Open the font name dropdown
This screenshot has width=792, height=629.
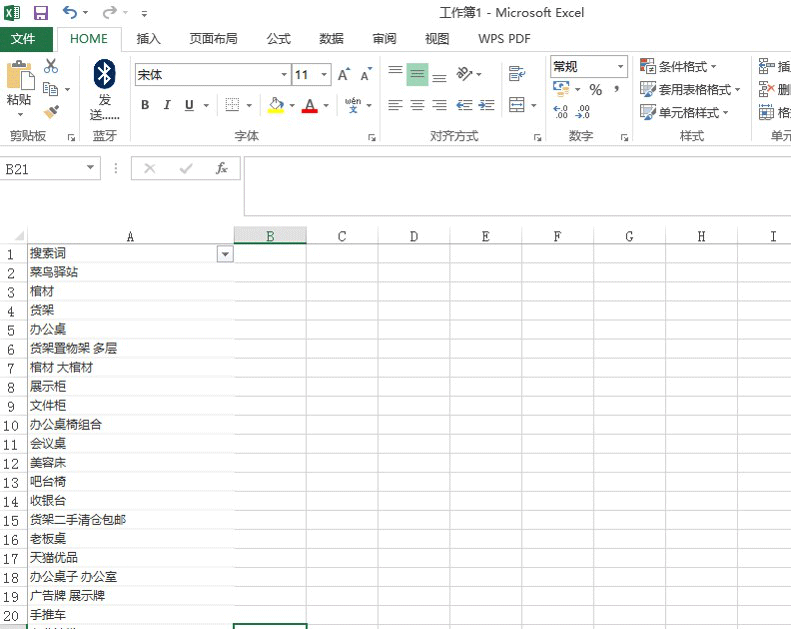[x=284, y=75]
